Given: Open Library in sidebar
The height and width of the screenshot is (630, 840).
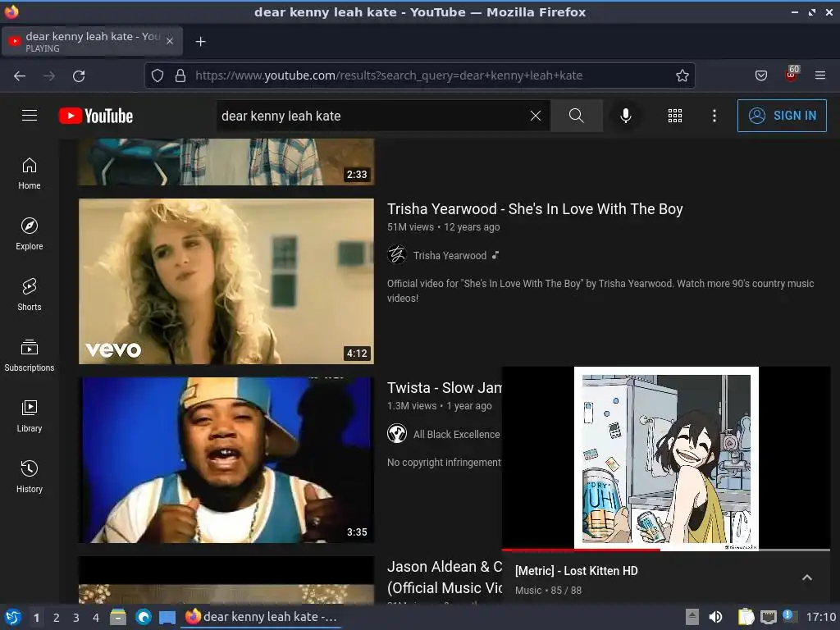Looking at the screenshot, I should coord(30,416).
